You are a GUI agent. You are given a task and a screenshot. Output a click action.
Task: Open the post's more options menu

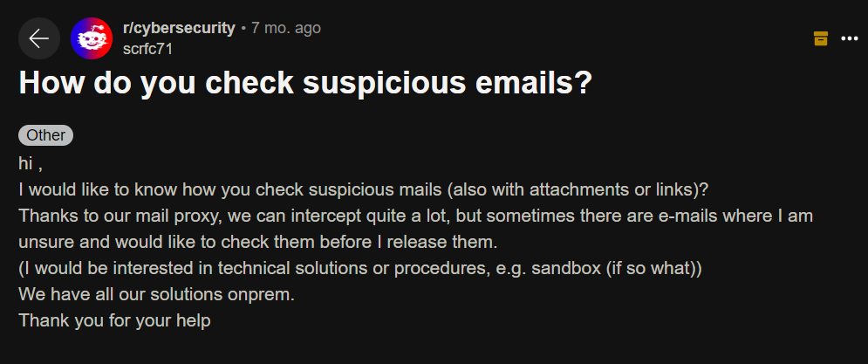[850, 38]
